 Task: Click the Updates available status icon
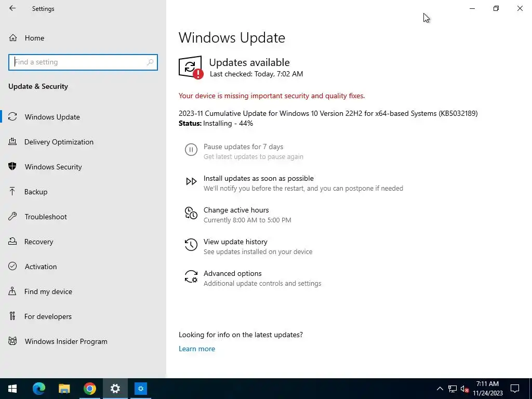191,67
